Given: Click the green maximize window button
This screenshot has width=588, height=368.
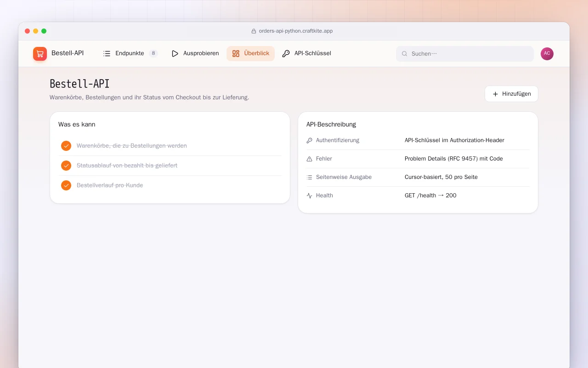Looking at the screenshot, I should click(44, 31).
